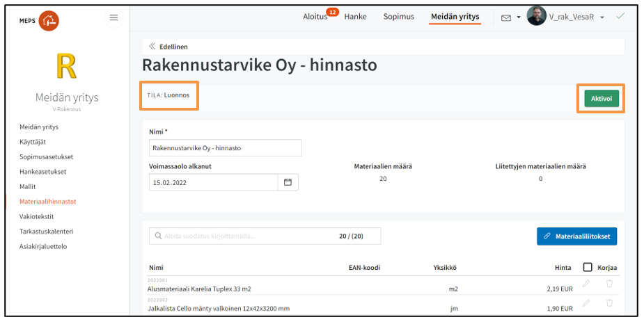Open the mail envelope icon
The width and height of the screenshot is (644, 322).
coord(506,17)
